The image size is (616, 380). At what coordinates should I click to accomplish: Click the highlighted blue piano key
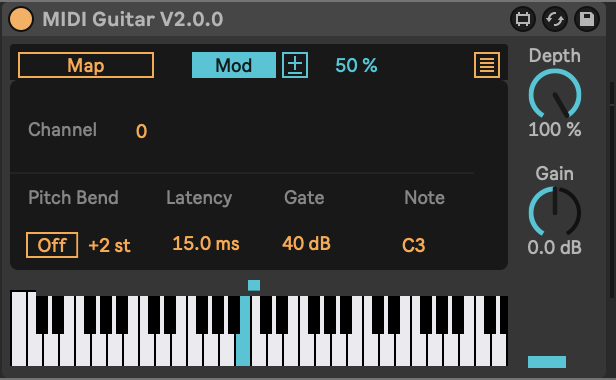(243, 331)
